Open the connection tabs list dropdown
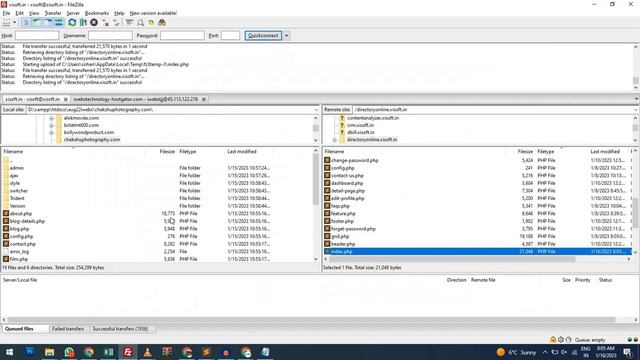 (x=636, y=99)
